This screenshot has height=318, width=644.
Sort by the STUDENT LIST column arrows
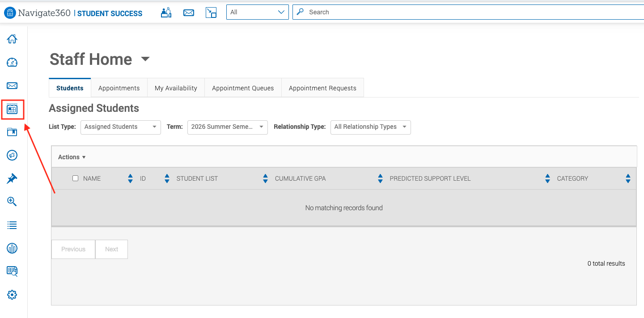point(265,178)
